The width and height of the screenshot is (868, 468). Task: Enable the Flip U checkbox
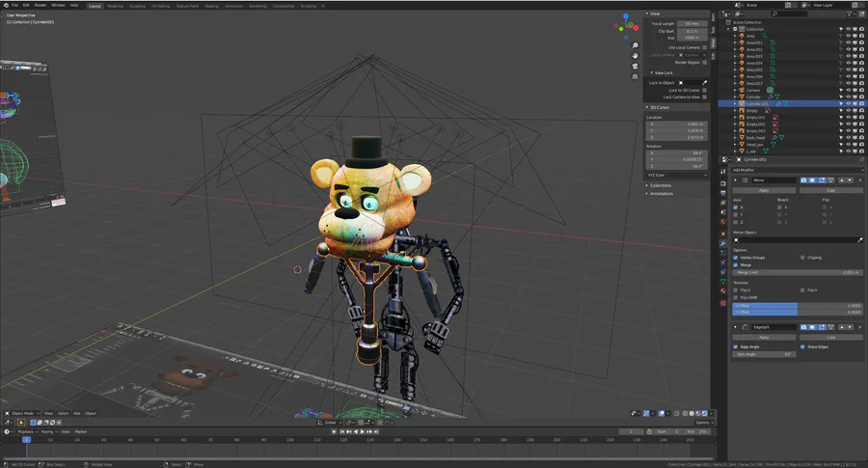tap(735, 290)
